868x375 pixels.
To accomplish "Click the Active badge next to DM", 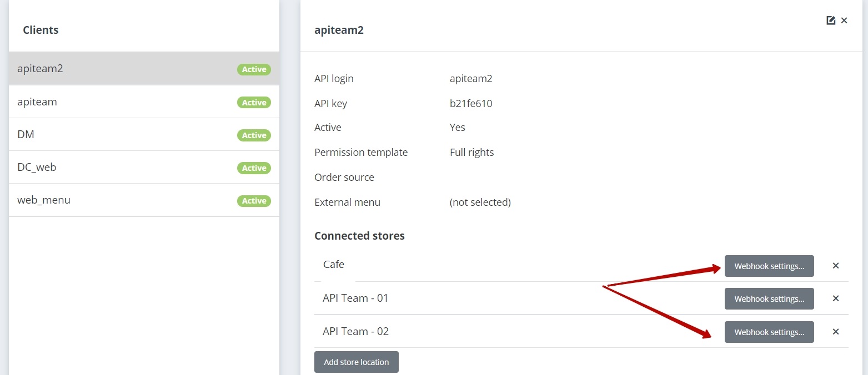I will (x=254, y=135).
